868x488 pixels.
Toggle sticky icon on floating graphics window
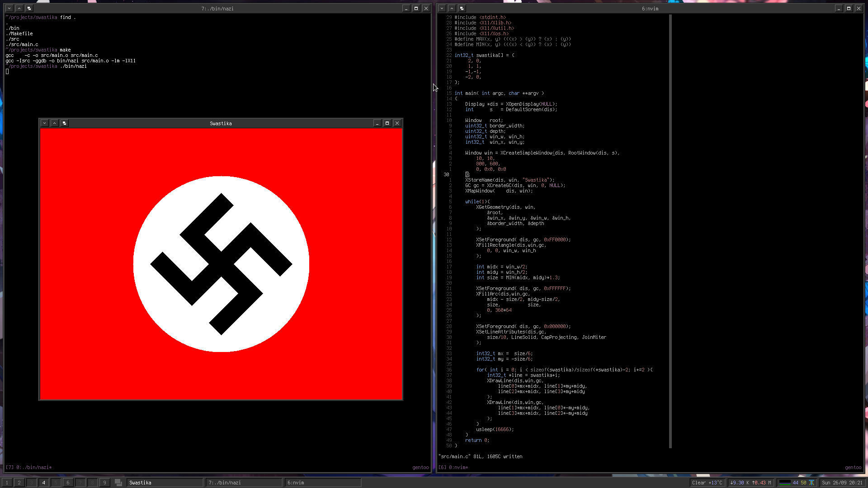tap(64, 123)
